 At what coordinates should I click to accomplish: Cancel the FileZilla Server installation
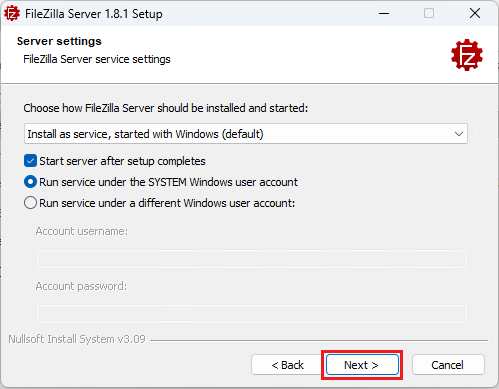[448, 365]
